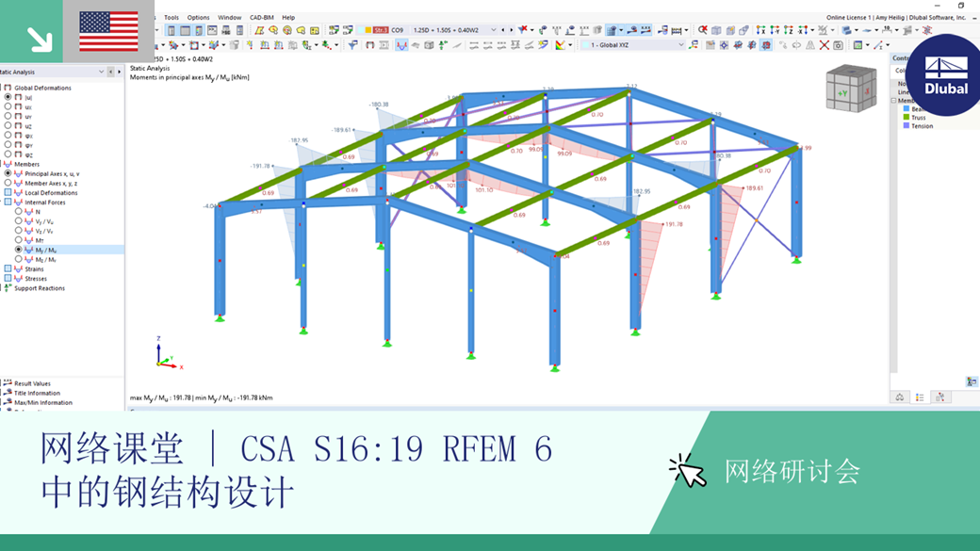Open the balance icon tab of right panel
The width and height of the screenshot is (980, 551).
click(x=899, y=397)
